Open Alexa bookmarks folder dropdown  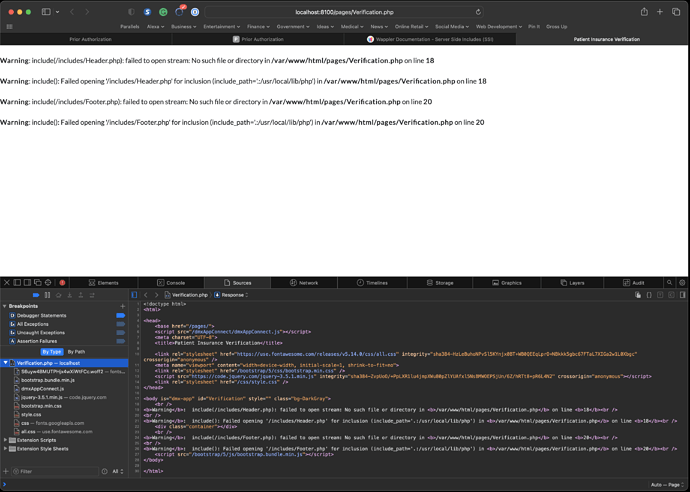(x=155, y=26)
